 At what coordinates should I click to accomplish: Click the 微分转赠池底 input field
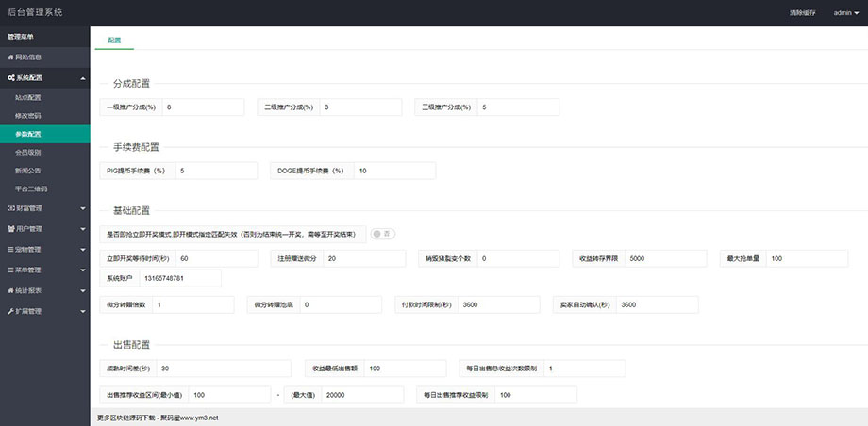pos(341,304)
